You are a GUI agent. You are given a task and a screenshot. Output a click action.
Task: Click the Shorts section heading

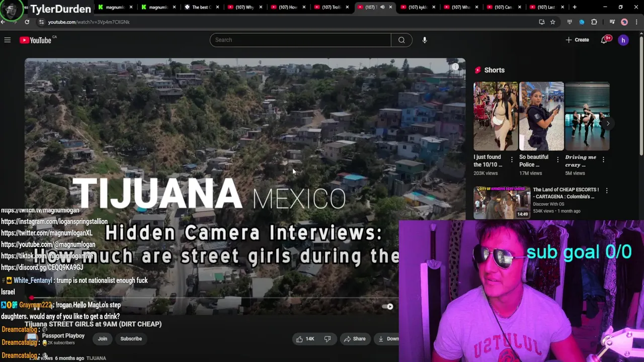click(x=494, y=70)
